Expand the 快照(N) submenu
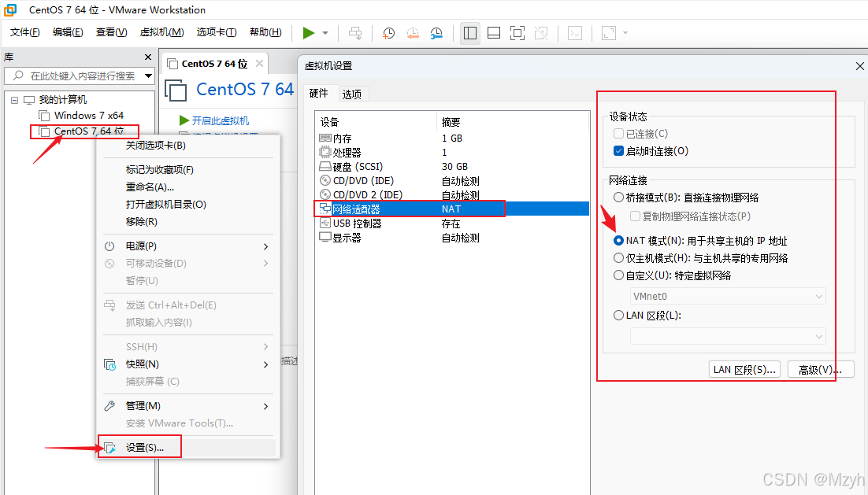This screenshot has width=868, height=495. click(x=188, y=364)
